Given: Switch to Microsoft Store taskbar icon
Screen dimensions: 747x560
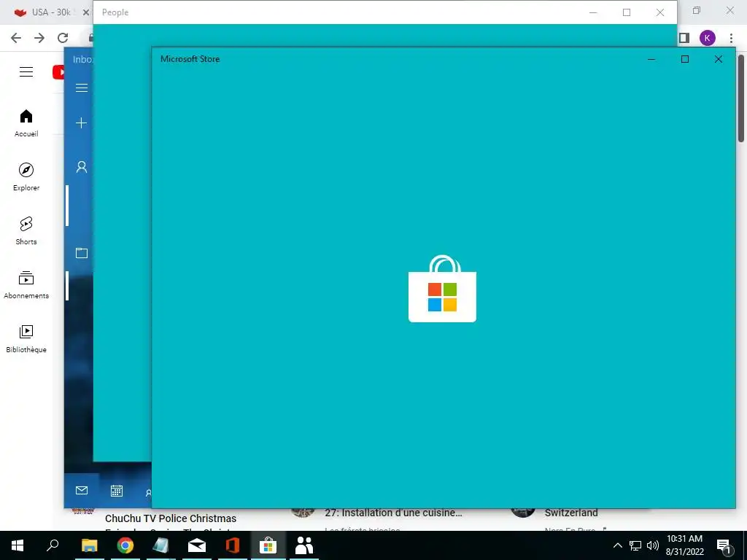Looking at the screenshot, I should point(268,545).
